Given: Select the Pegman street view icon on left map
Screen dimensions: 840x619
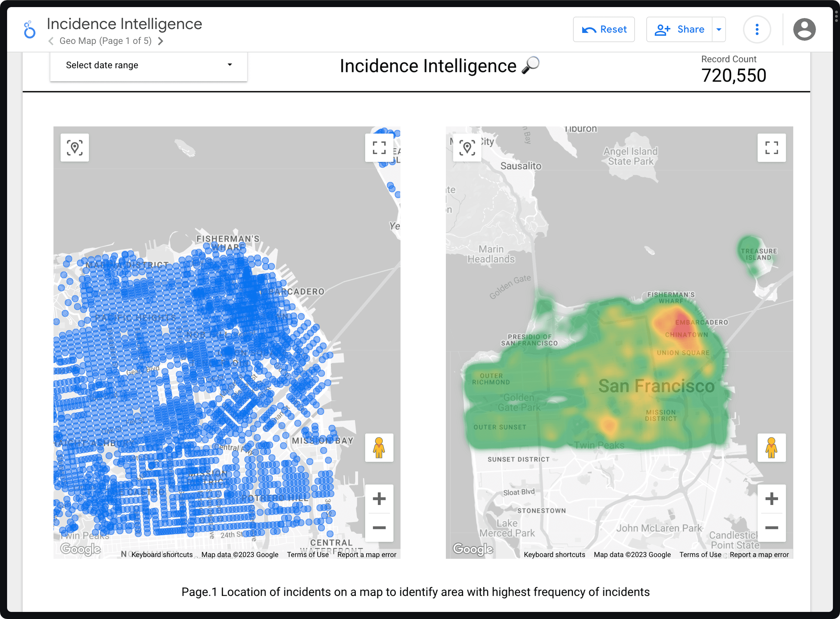Looking at the screenshot, I should click(x=379, y=448).
